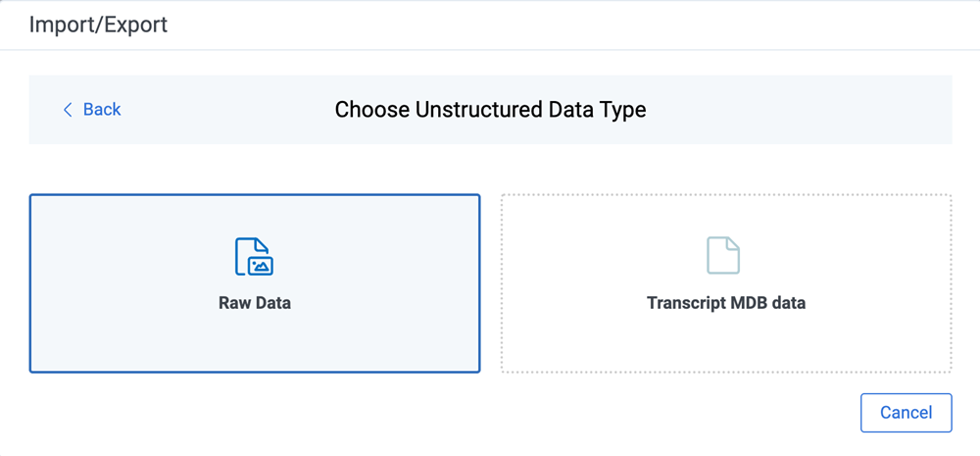
Task: Return to previous step via Back arrow
Action: 68,110
